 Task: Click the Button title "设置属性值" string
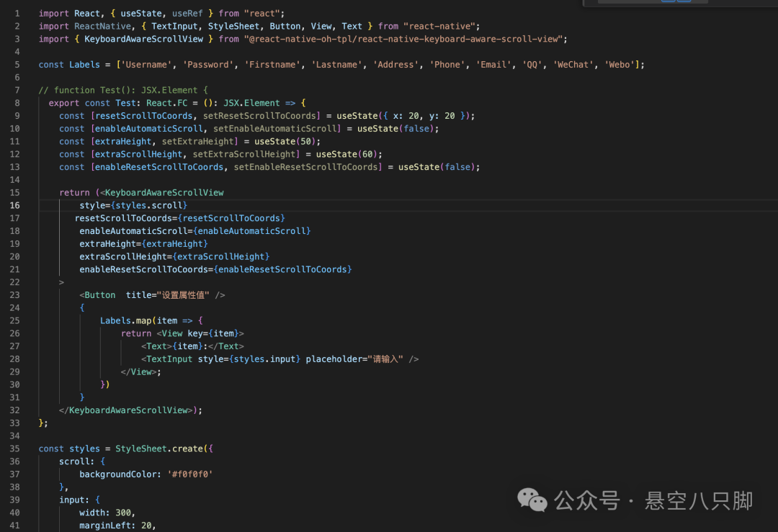tap(182, 295)
